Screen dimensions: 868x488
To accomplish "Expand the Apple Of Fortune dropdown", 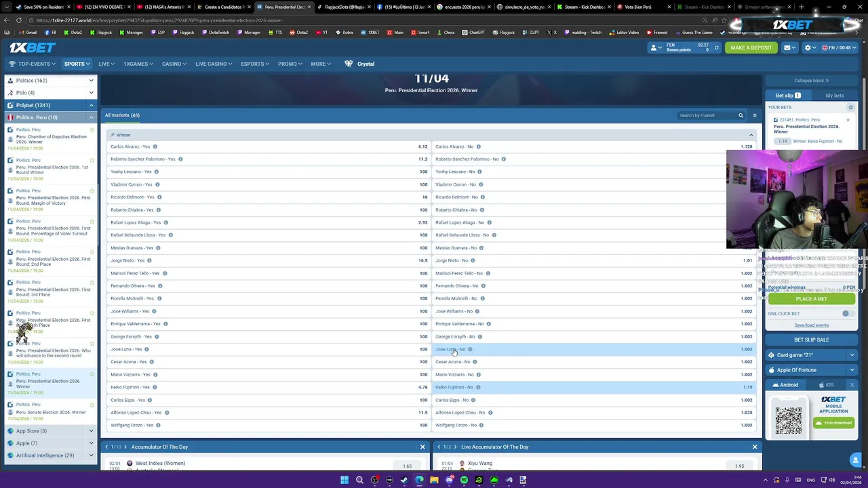I will tap(852, 370).
